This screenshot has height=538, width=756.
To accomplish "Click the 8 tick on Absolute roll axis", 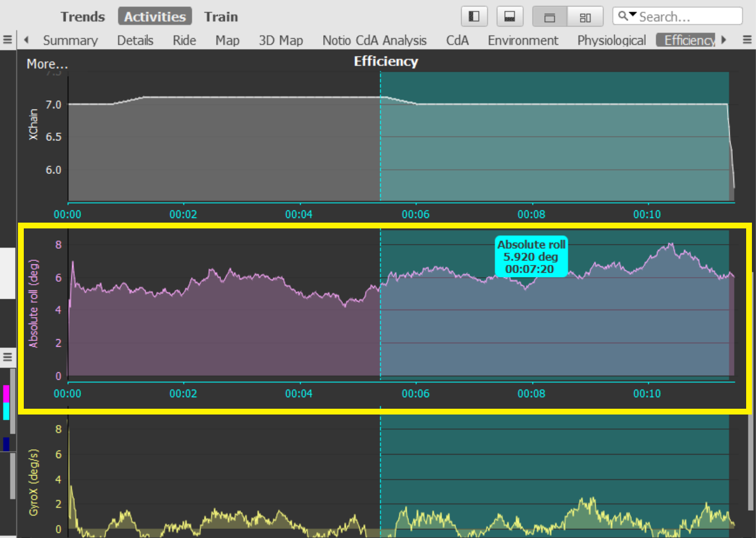I will point(58,245).
